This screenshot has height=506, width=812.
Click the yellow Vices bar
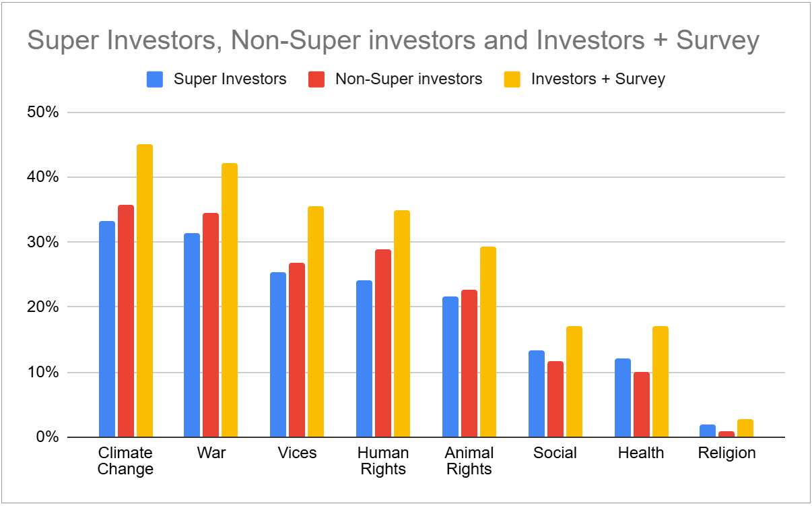(x=316, y=321)
